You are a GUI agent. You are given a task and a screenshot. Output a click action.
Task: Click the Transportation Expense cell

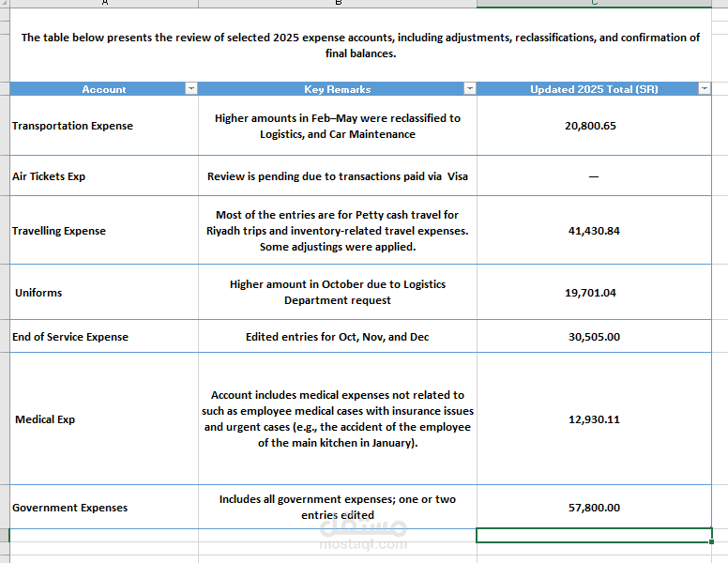tap(104, 126)
